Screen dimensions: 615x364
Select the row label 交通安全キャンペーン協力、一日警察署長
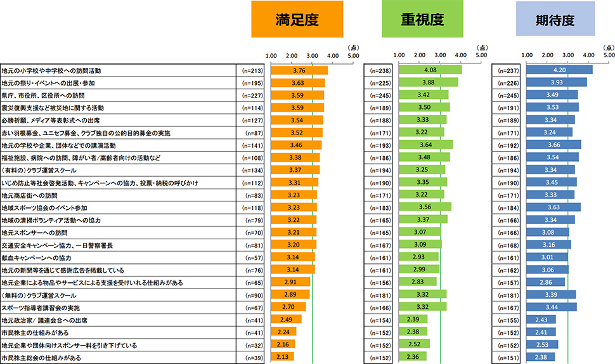tap(57, 245)
